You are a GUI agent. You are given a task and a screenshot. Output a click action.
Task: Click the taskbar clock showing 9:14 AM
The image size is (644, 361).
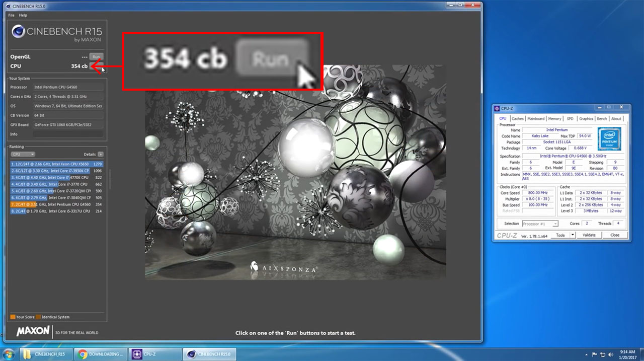627,354
